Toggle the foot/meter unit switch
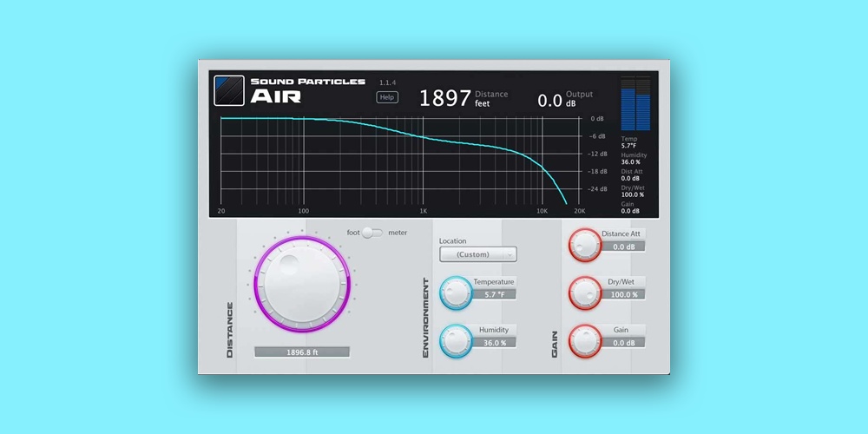Screen dimensions: 868x434 [x=372, y=233]
